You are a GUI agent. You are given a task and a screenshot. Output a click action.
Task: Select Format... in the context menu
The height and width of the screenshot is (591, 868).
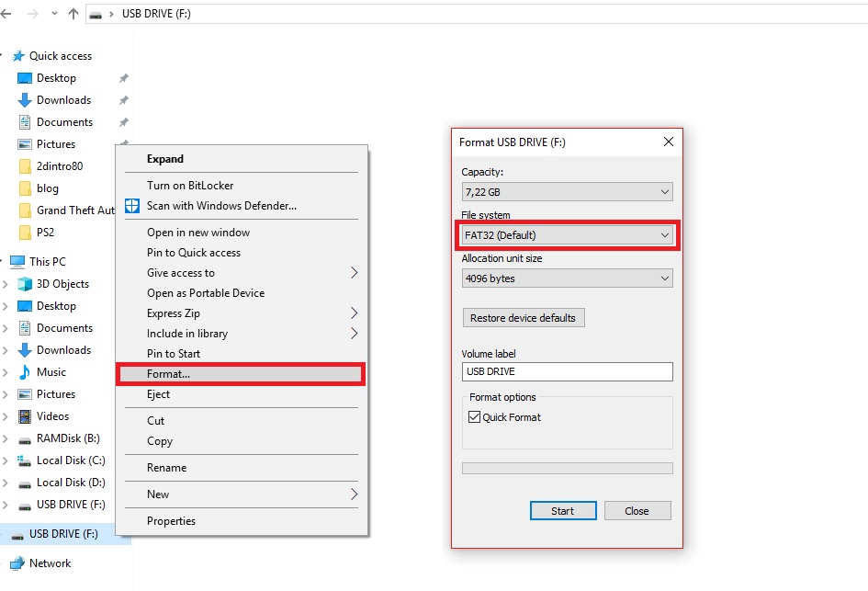pos(241,374)
